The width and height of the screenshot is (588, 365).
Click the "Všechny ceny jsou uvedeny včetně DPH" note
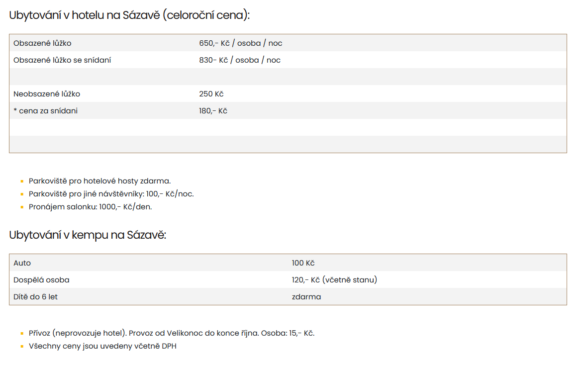(x=102, y=346)
